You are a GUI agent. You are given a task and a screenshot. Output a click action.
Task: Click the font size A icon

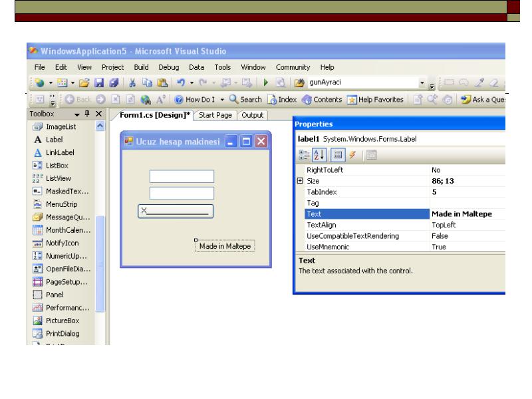(160, 99)
